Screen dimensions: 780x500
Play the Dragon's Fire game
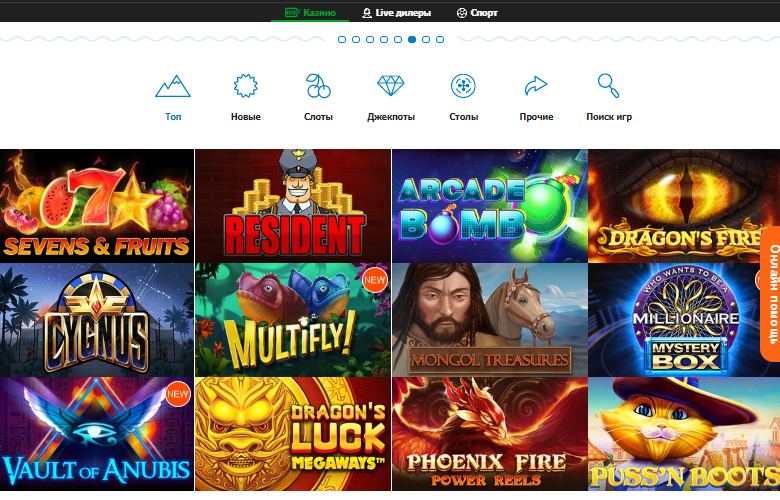(x=684, y=206)
